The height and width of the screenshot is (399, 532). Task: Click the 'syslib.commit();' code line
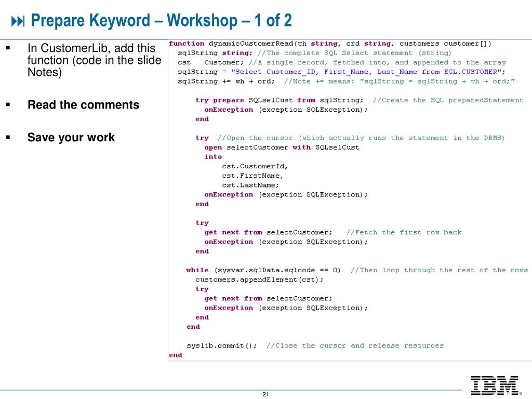tap(222, 345)
